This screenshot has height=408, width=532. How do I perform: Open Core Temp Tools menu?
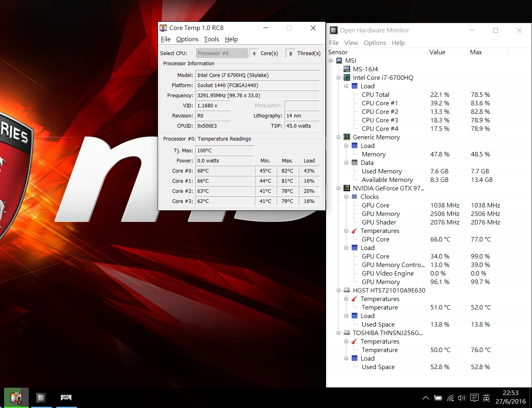point(212,39)
